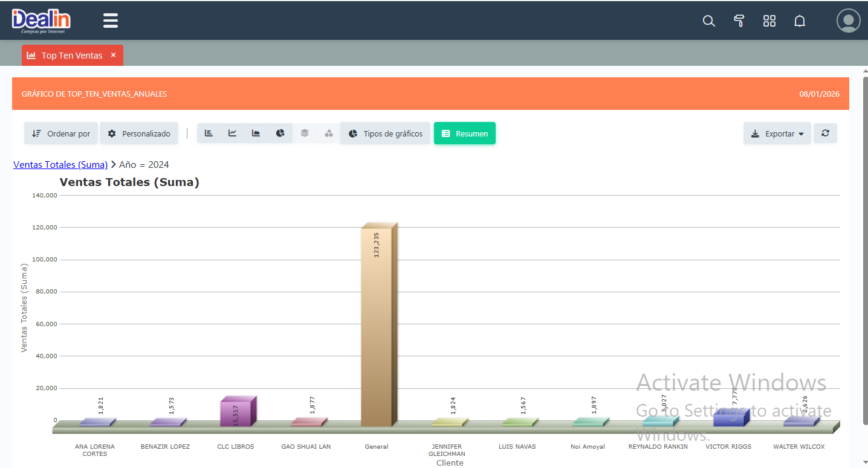Switch to pie chart type icon
Viewport: 868px width, 468px height.
click(x=280, y=133)
